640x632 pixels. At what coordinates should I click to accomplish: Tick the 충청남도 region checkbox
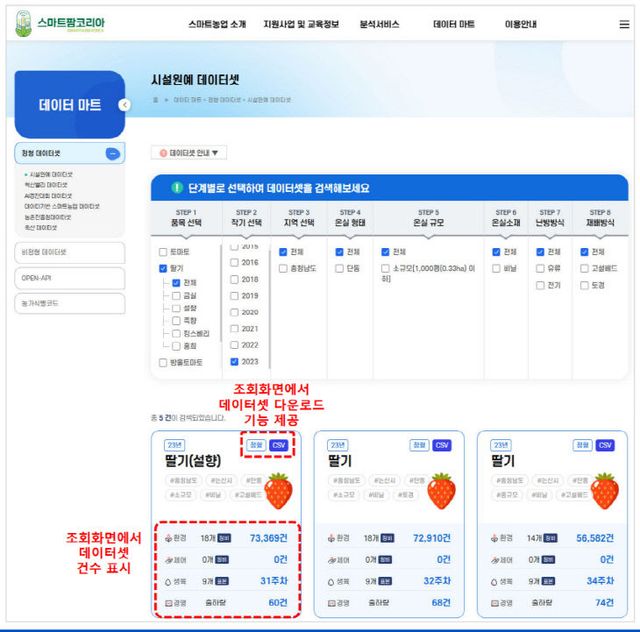pyautogui.click(x=284, y=268)
